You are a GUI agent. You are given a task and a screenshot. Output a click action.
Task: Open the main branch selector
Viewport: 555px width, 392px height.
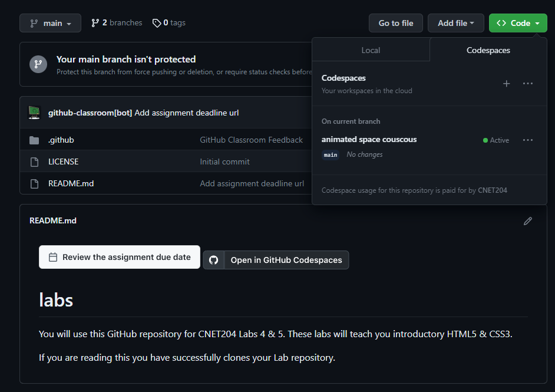coord(50,22)
